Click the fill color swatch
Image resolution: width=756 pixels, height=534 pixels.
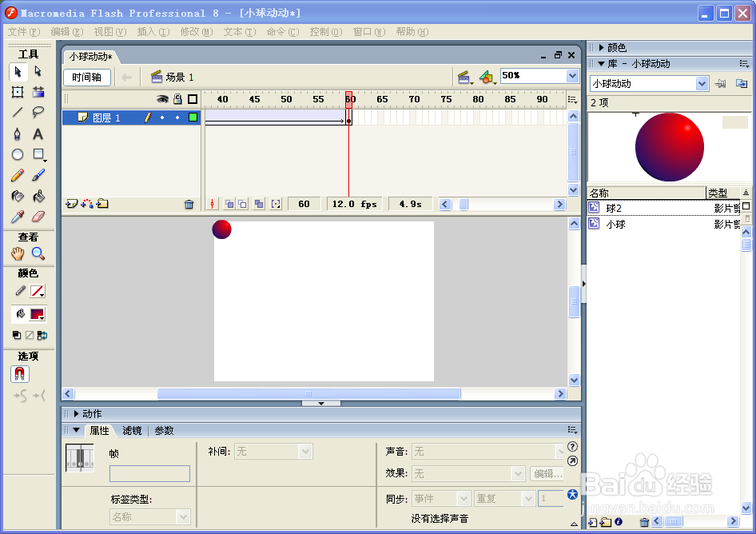coord(38,313)
